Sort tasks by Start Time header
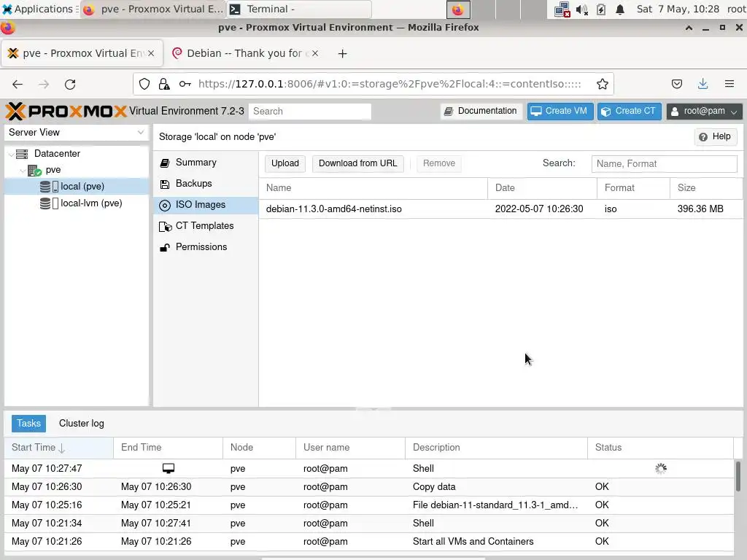Screen dimensions: 747x560 (x=58, y=448)
